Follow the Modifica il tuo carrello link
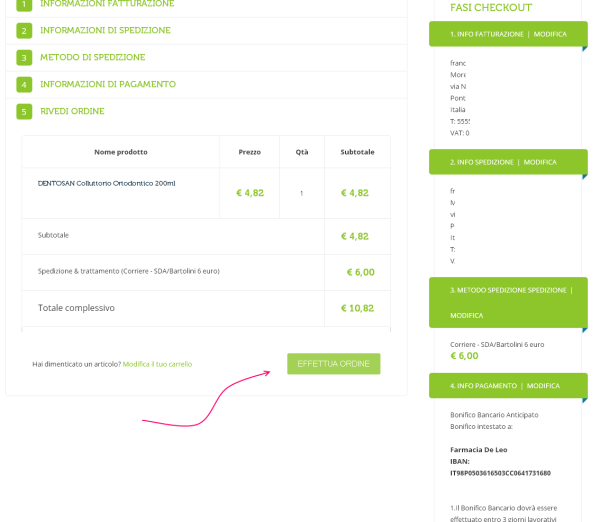 157,364
